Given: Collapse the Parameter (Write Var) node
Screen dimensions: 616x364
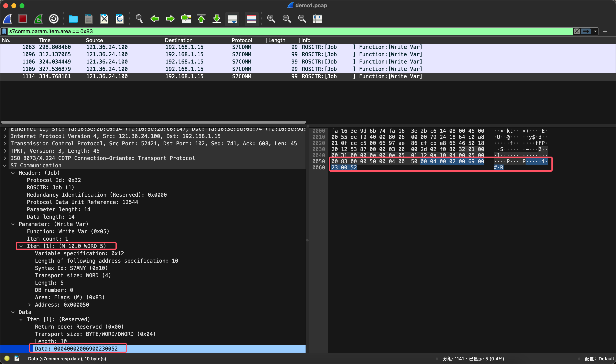Looking at the screenshot, I should point(13,224).
